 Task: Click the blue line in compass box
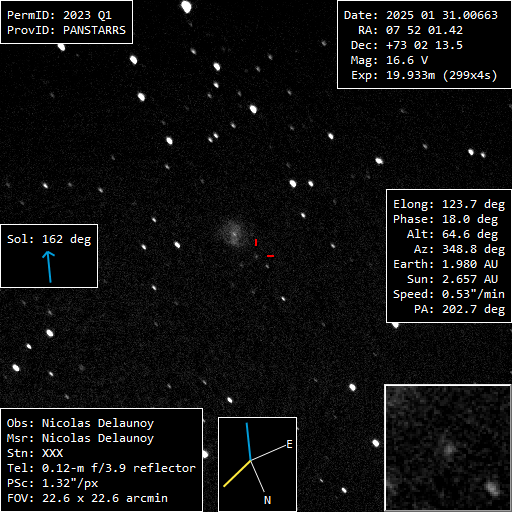[x=249, y=442]
